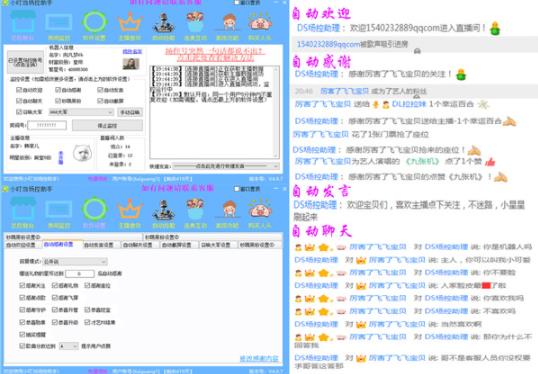Image resolution: width=538 pixels, height=374 pixels.
Task: Open the flower-bucket icon in top window toolbar
Action: point(195,22)
